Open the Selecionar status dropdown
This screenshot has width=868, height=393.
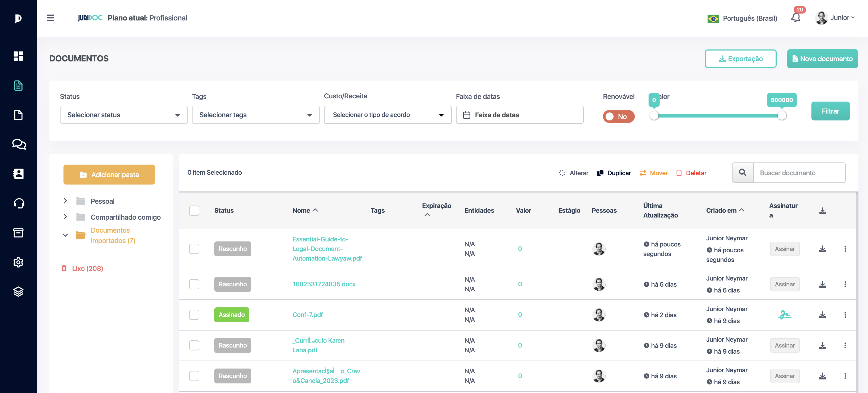click(x=124, y=115)
